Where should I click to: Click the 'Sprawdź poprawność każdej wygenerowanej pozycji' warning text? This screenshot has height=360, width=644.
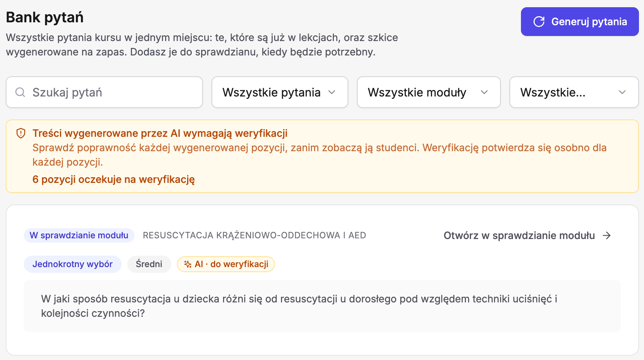(319, 155)
